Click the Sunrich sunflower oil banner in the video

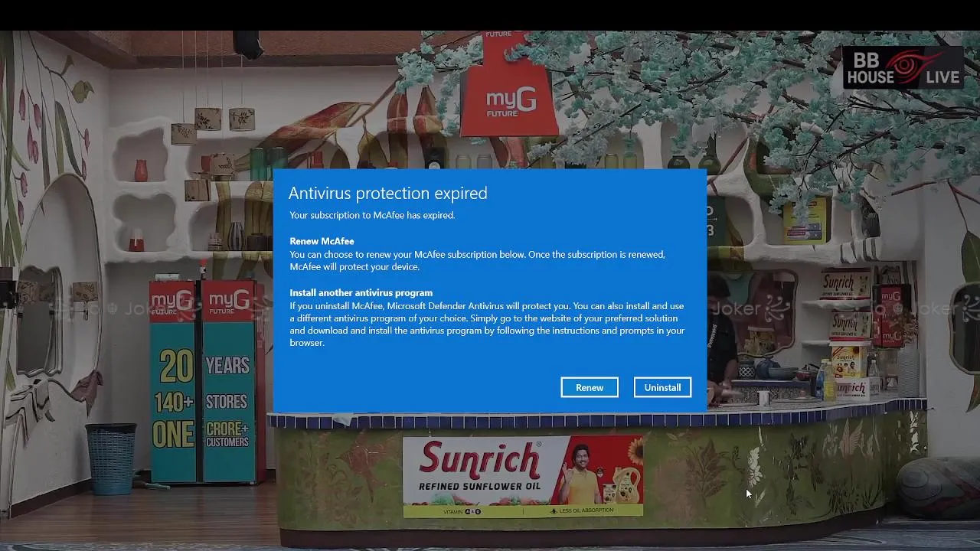coord(523,476)
